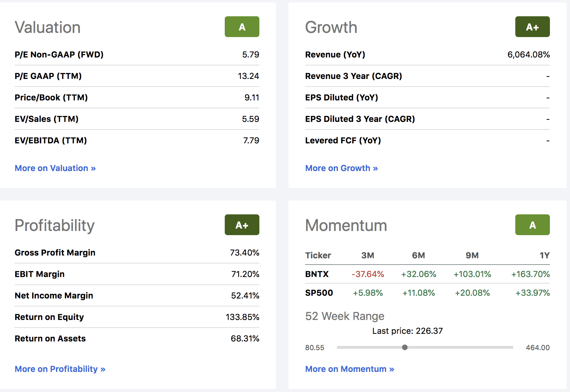Click the SP500 ticker row label
The width and height of the screenshot is (570, 392).
point(319,293)
